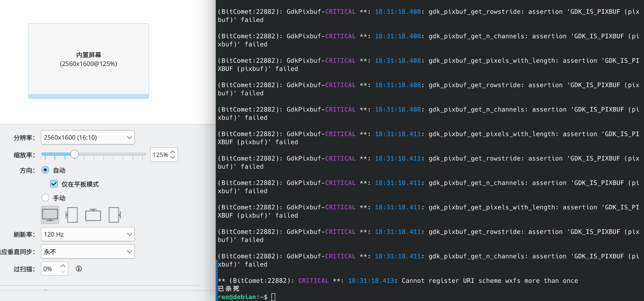
Task: Lower overscan using the down arrow
Action: coord(63,271)
